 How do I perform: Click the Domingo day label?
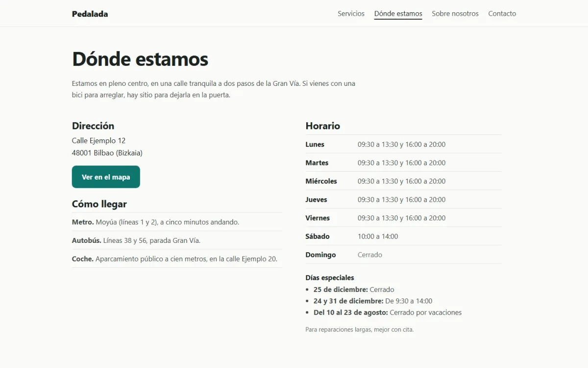click(321, 255)
